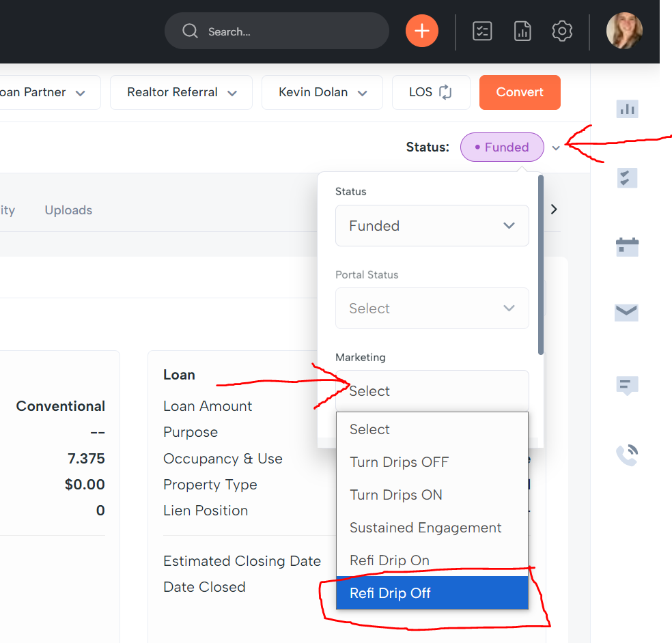Viewport: 672px width, 643px height.
Task: Open the calendar sidebar icon
Action: coord(627,246)
